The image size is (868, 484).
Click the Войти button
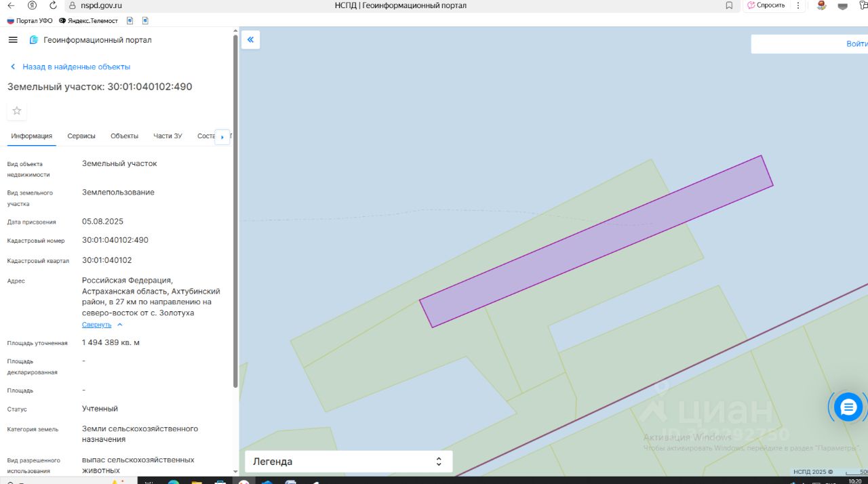856,44
